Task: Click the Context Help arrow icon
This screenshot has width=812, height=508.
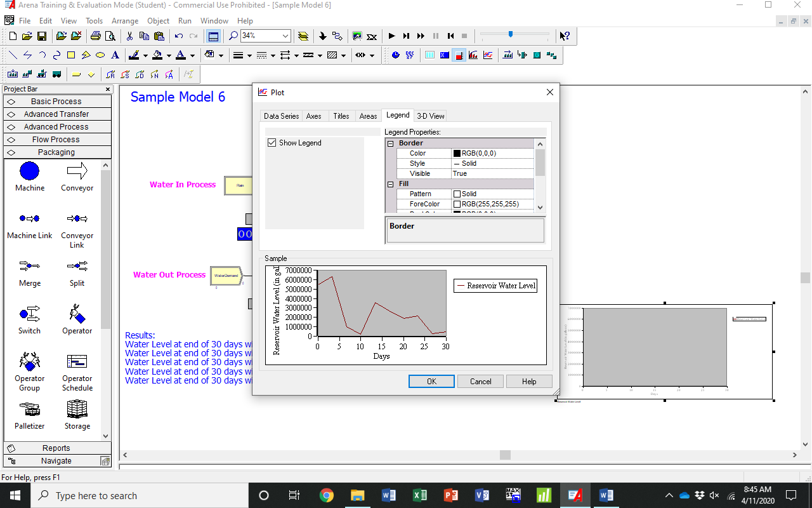Action: [x=565, y=36]
